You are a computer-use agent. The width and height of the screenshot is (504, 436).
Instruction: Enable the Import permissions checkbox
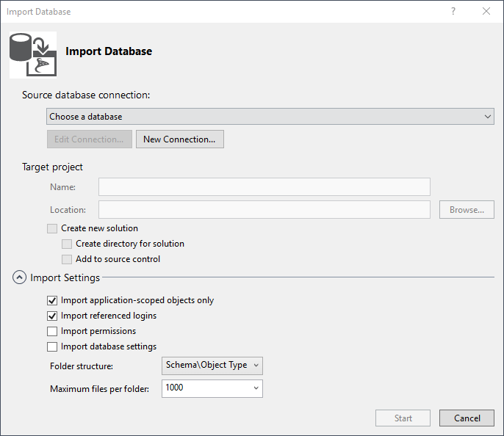pyautogui.click(x=52, y=331)
